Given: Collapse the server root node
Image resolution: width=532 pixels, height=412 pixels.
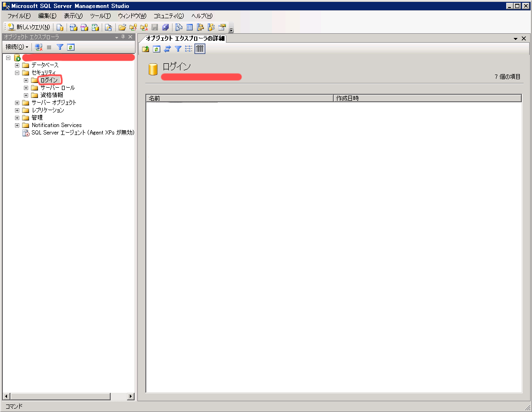Looking at the screenshot, I should pos(8,58).
